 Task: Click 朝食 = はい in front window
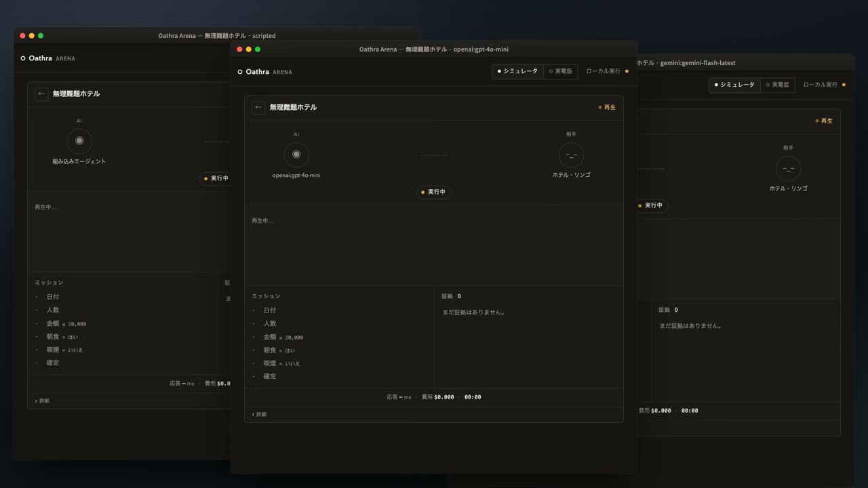(279, 350)
